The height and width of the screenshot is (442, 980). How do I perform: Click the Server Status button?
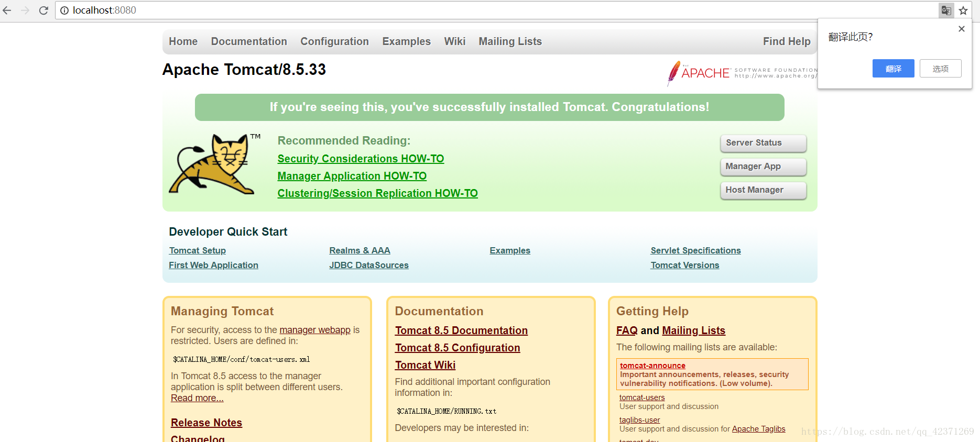pyautogui.click(x=764, y=143)
